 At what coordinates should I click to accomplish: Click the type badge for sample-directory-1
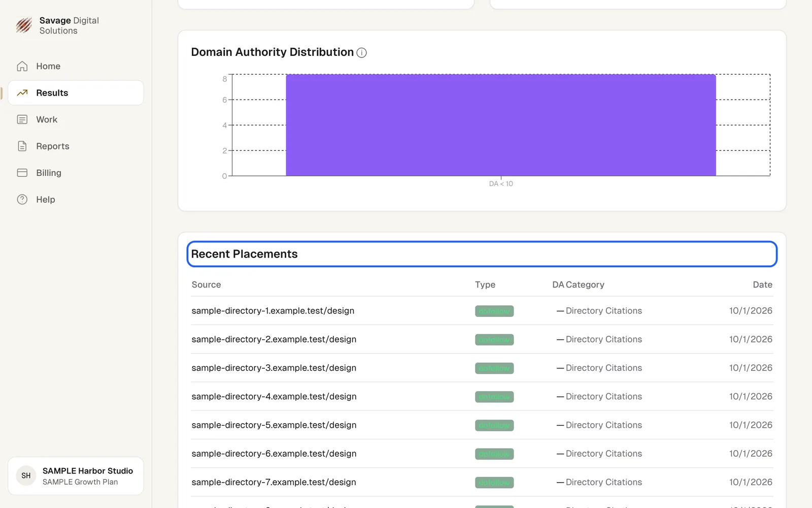(494, 311)
